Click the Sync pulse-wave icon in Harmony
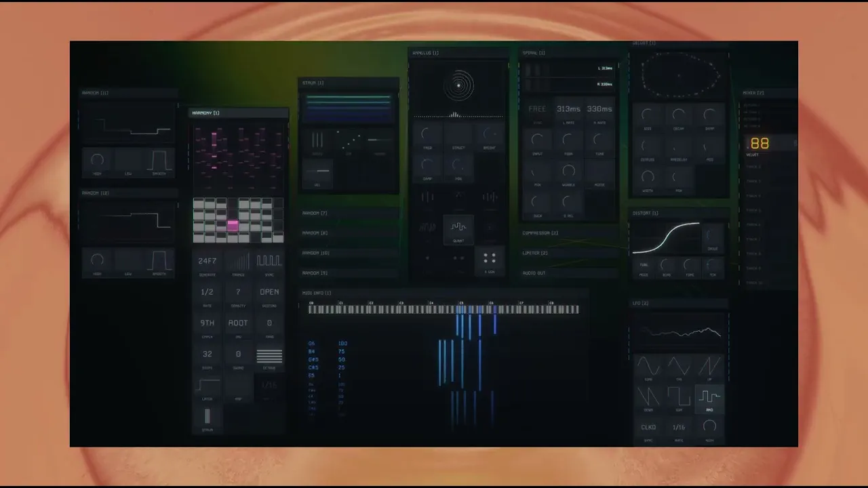The image size is (868, 488). [269, 261]
